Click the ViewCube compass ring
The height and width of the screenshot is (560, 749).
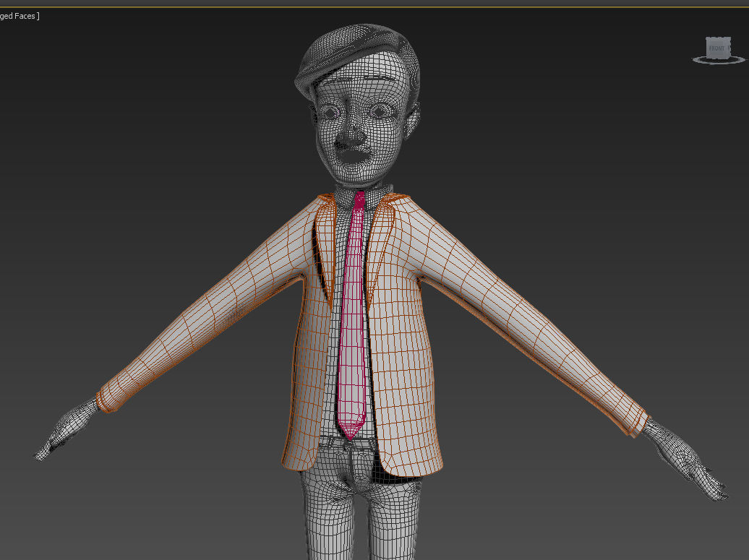point(698,61)
